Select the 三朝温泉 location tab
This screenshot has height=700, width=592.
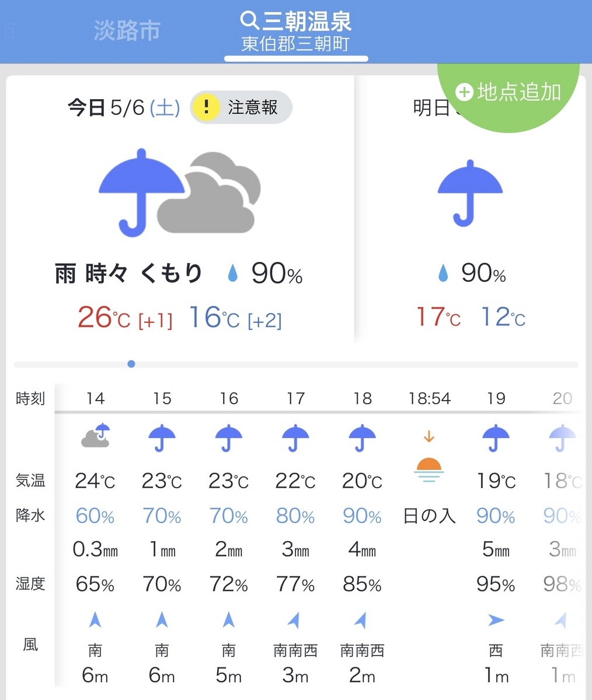coord(296,32)
